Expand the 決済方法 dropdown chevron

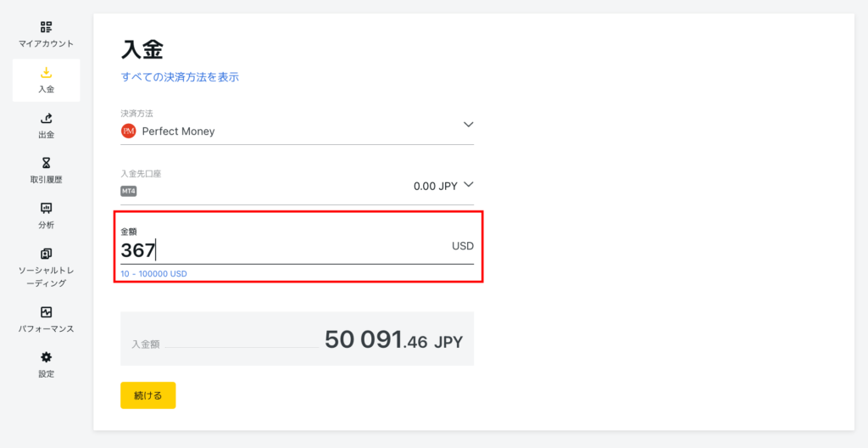click(468, 124)
